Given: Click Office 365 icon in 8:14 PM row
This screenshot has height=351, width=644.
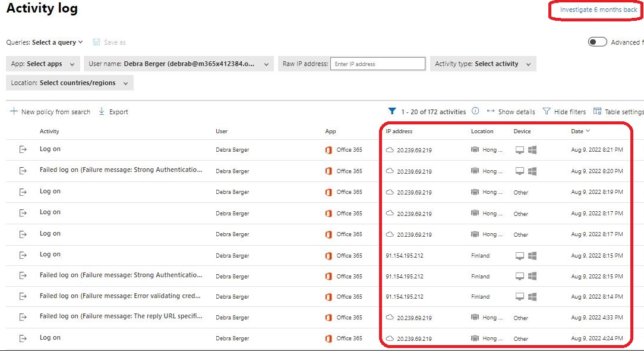Looking at the screenshot, I should [329, 297].
